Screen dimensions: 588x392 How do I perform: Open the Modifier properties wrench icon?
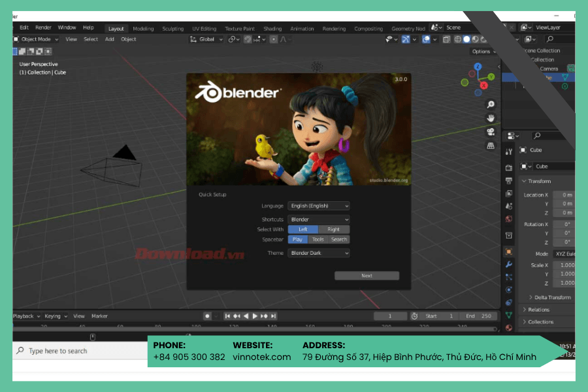click(509, 265)
